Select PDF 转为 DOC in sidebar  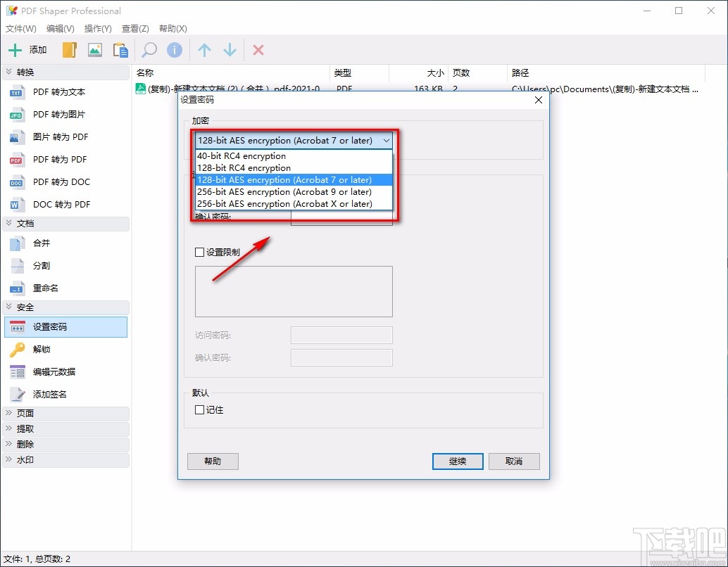coord(65,182)
